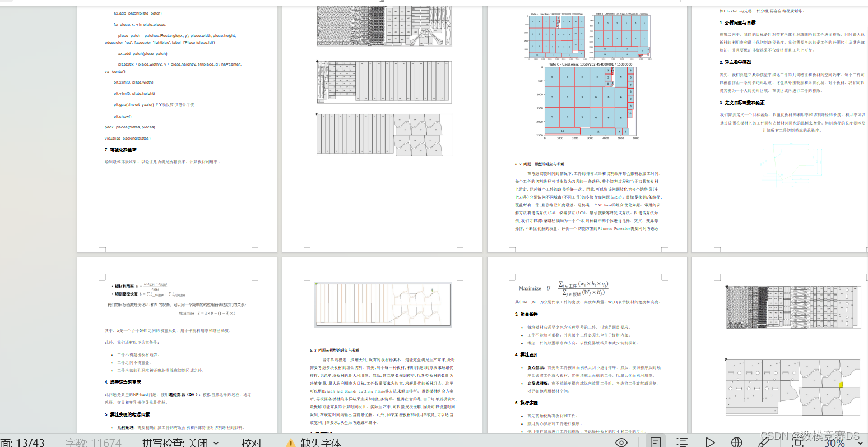Click heading 3. 定义目标函数和约束
The height and width of the screenshot is (447, 868).
[742, 103]
